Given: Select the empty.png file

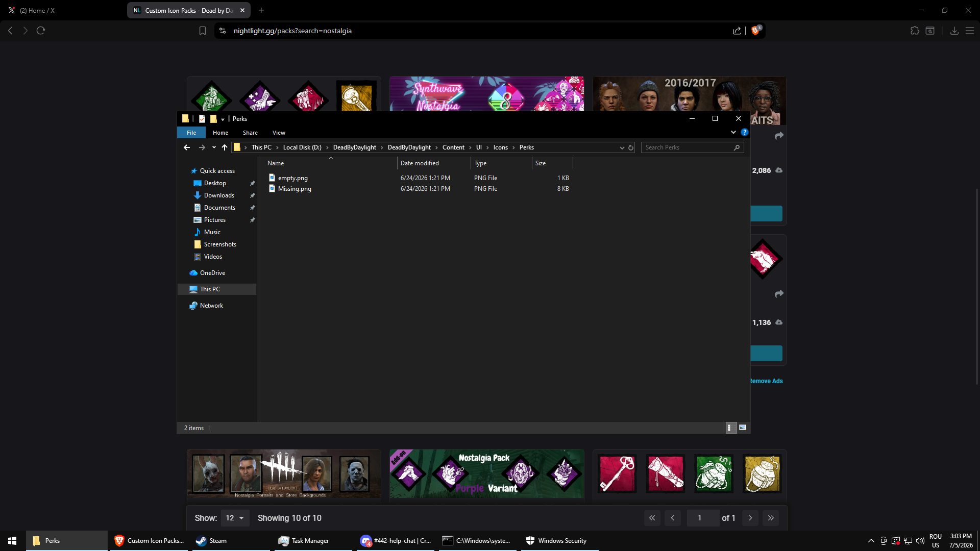Looking at the screenshot, I should point(293,178).
